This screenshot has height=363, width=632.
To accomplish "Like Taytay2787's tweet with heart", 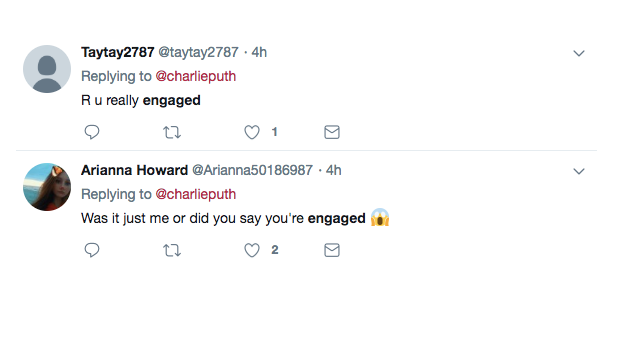I will tap(252, 132).
